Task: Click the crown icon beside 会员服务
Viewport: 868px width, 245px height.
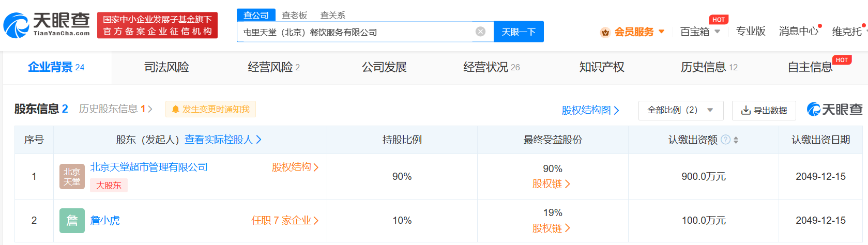Action: click(605, 33)
